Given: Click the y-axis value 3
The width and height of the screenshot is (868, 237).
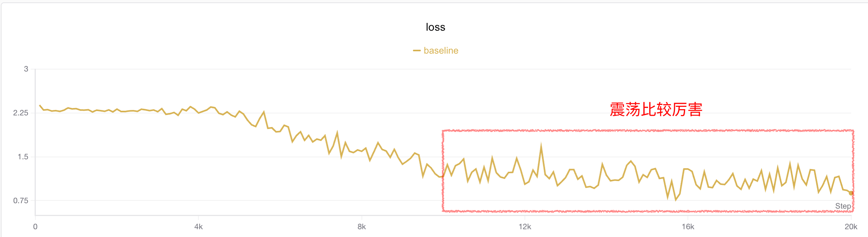Looking at the screenshot, I should point(26,69).
